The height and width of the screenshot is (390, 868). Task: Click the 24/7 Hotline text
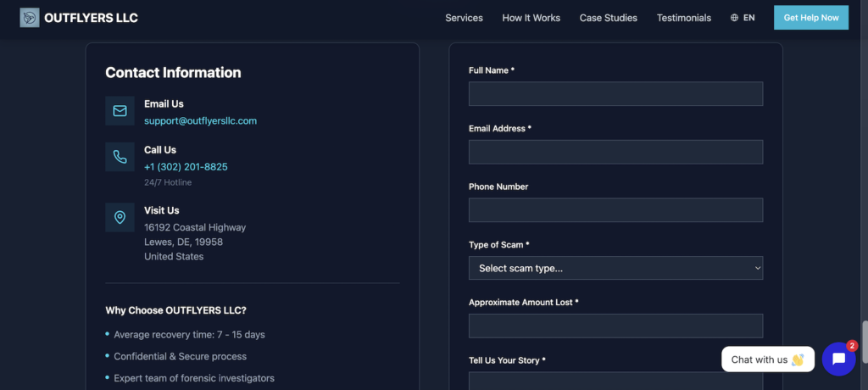coord(169,182)
